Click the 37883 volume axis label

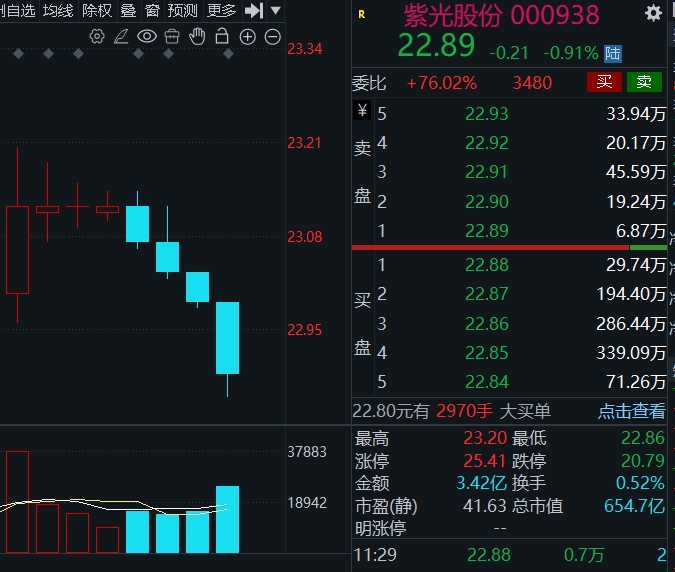coord(307,452)
